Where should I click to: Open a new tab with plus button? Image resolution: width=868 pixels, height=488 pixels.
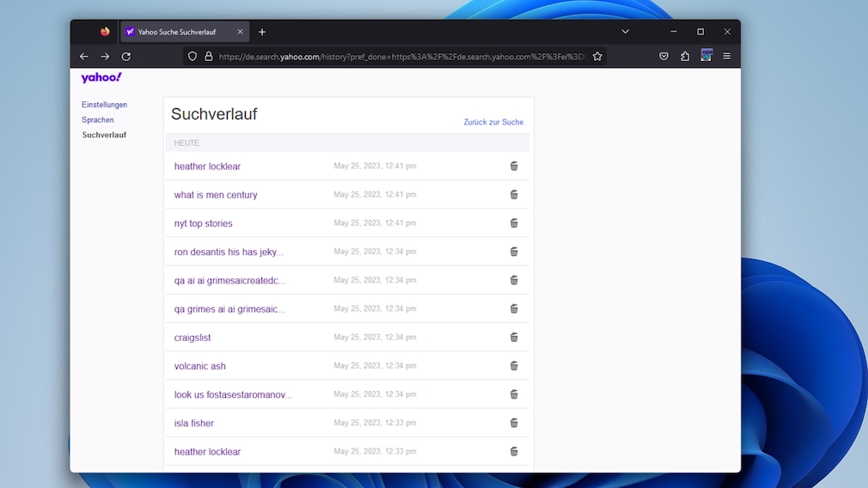[262, 32]
